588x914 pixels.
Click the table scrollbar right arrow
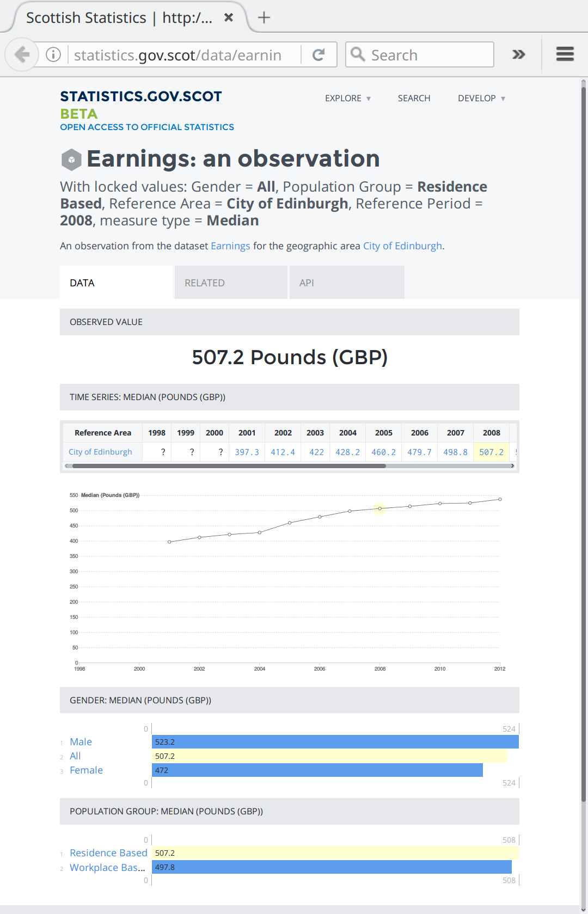[x=512, y=466]
